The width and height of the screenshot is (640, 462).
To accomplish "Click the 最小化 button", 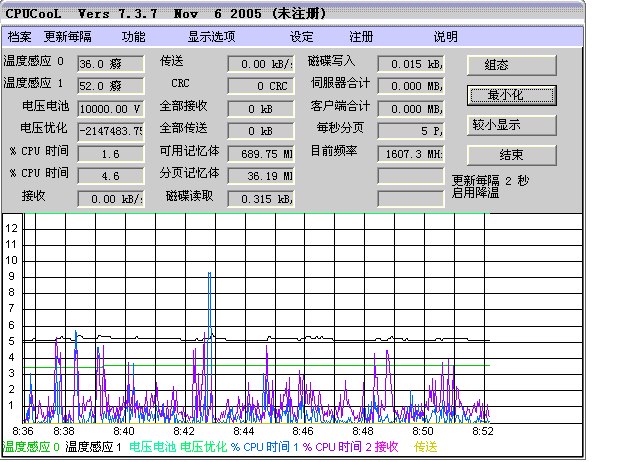I will (512, 96).
